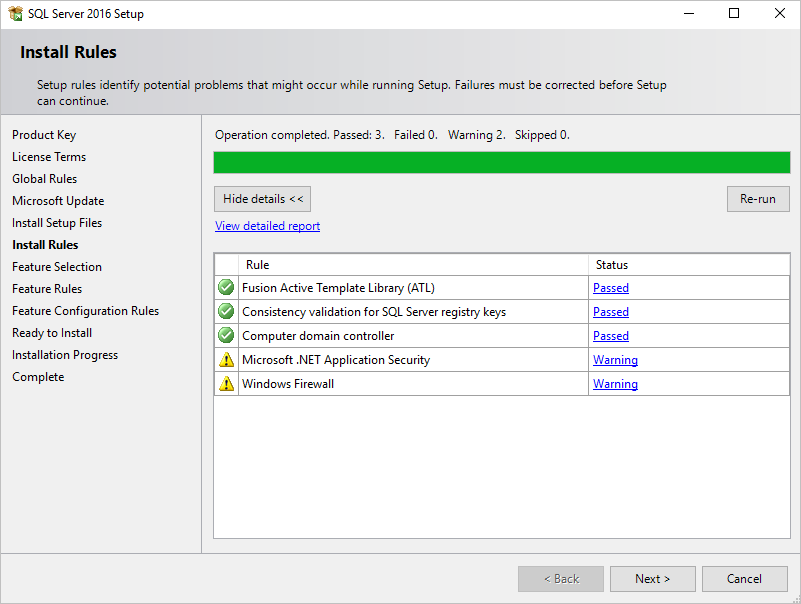
Task: Open the View detailed report link
Action: coord(266,225)
